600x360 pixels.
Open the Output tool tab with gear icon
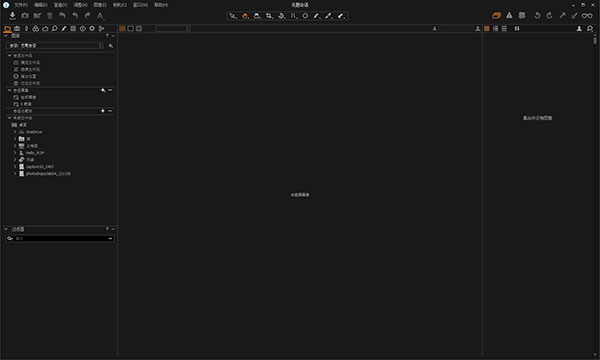click(92, 29)
